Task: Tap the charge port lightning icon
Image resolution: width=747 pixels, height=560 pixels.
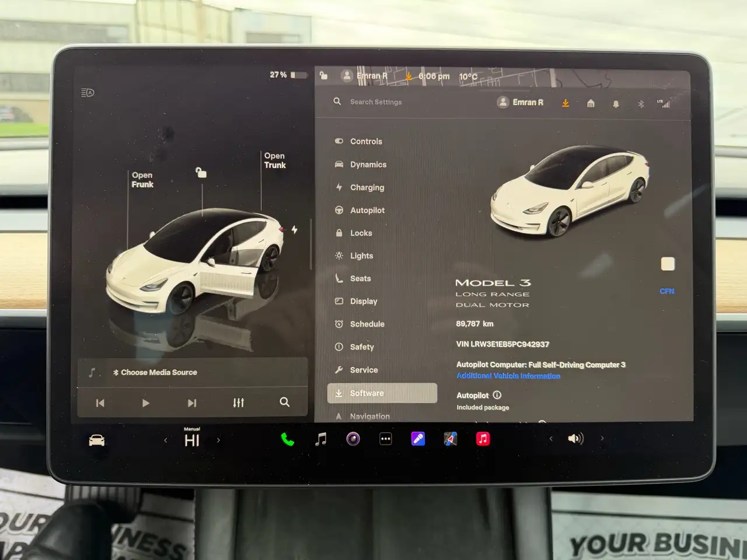Action: coord(295,230)
